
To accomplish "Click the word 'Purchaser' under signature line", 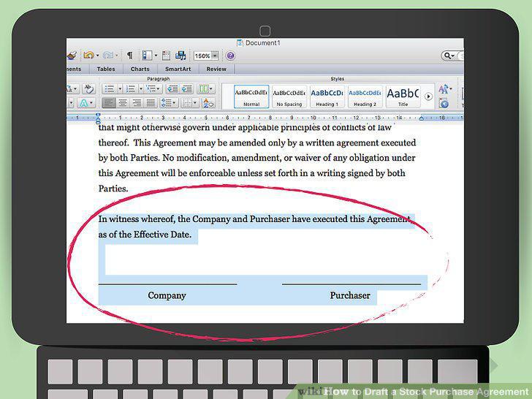I will (350, 295).
